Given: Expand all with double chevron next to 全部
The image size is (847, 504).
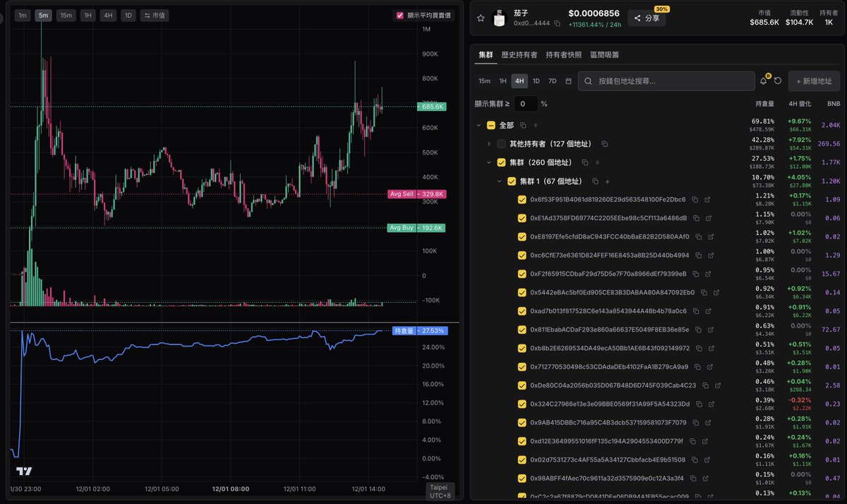Looking at the screenshot, I should tap(535, 125).
